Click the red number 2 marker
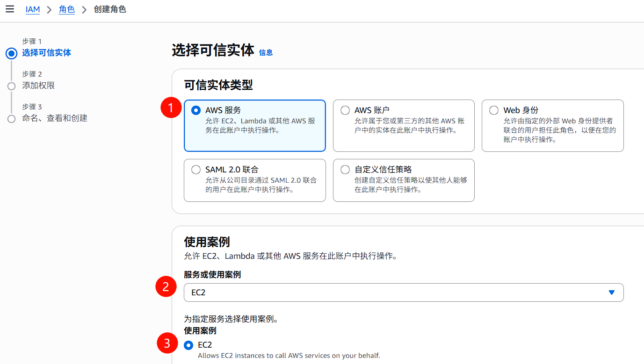 (x=166, y=287)
